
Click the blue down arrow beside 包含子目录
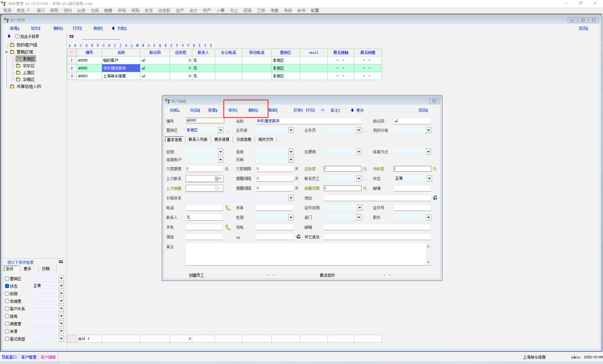coord(9,36)
